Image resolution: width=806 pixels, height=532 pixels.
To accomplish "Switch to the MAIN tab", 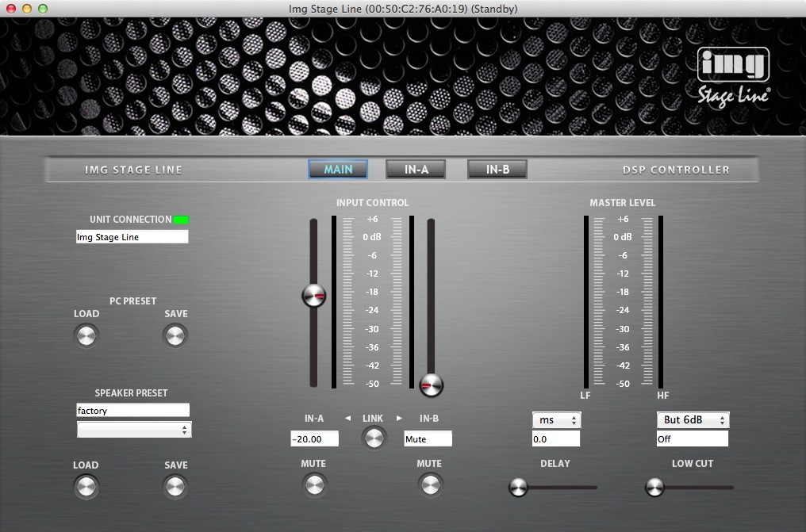I will (338, 170).
